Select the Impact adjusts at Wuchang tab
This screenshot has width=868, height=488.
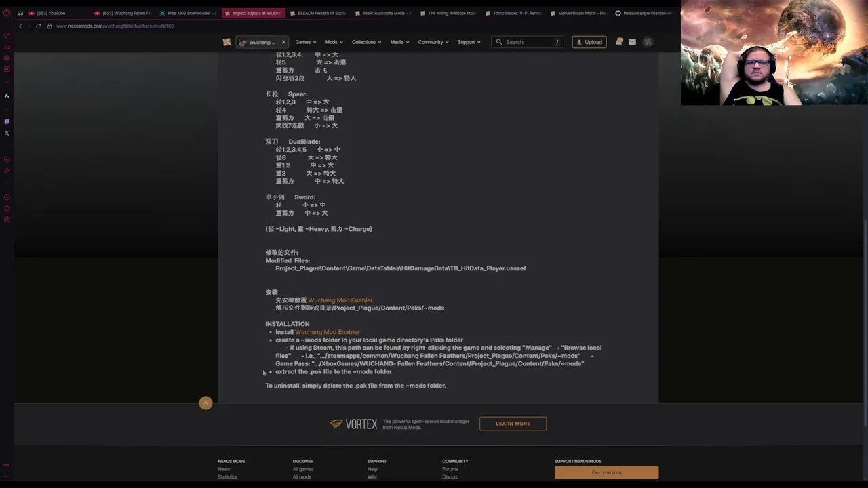click(x=253, y=13)
